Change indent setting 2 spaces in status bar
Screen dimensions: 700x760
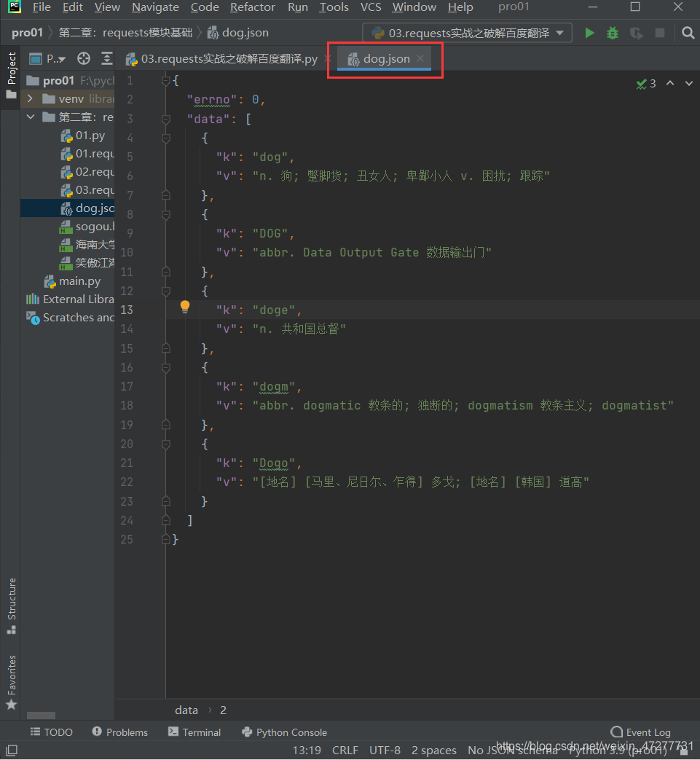pos(434,751)
